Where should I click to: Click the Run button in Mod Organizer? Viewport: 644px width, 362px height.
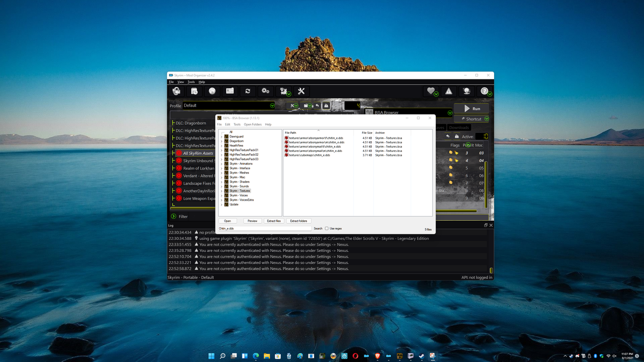(x=471, y=109)
